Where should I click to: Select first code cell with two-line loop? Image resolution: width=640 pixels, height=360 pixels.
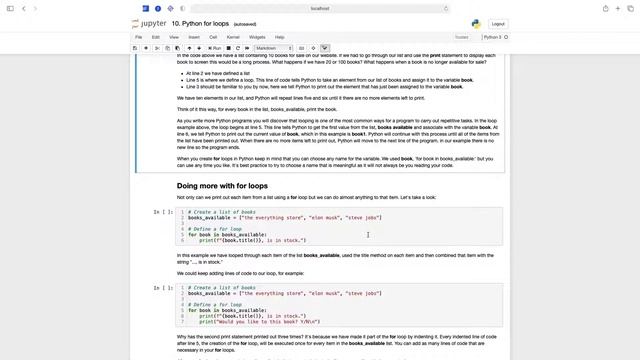click(x=339, y=226)
